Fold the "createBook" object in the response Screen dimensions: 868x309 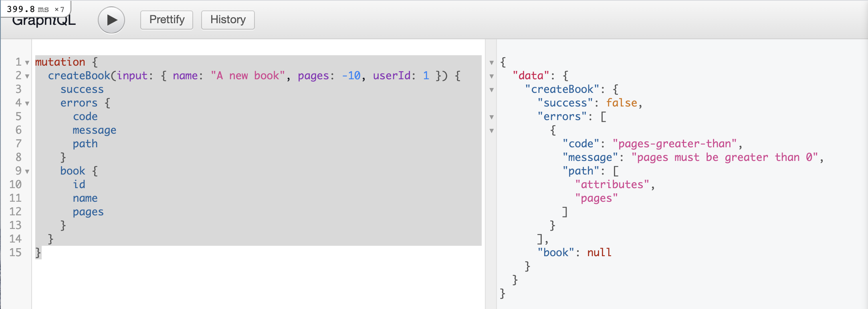pyautogui.click(x=492, y=90)
